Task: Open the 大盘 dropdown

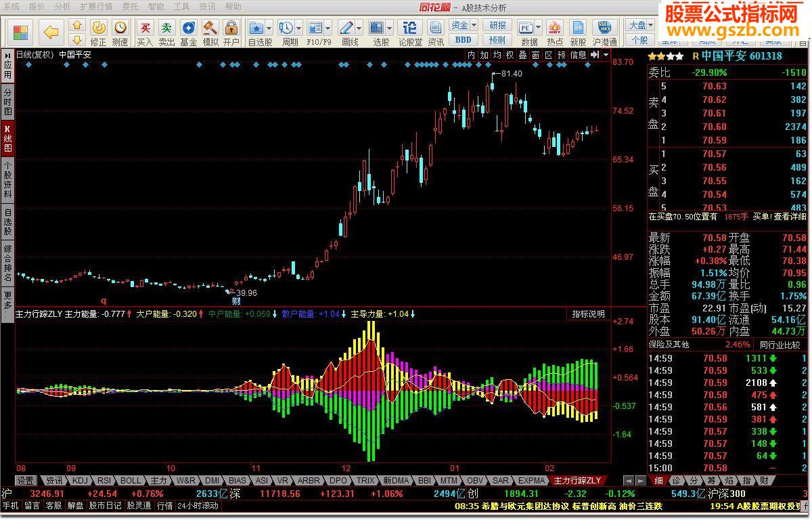Action: point(640,25)
